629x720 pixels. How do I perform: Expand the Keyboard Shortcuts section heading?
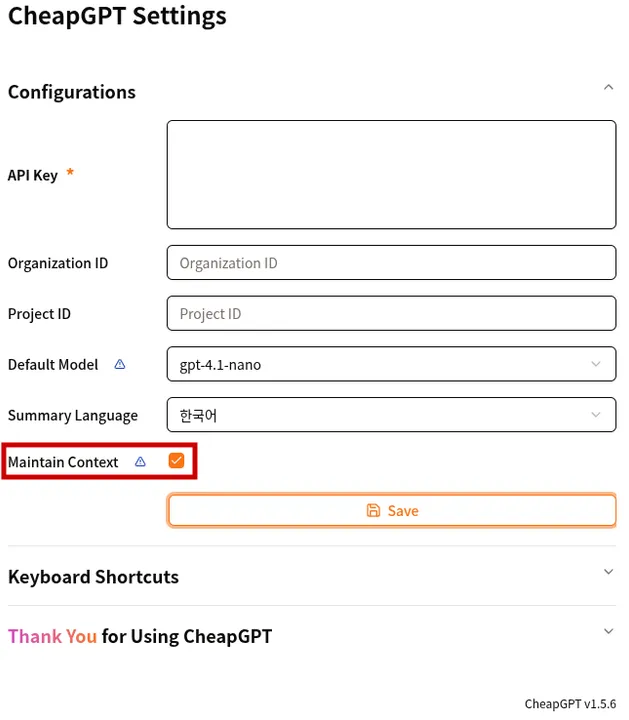(x=93, y=577)
